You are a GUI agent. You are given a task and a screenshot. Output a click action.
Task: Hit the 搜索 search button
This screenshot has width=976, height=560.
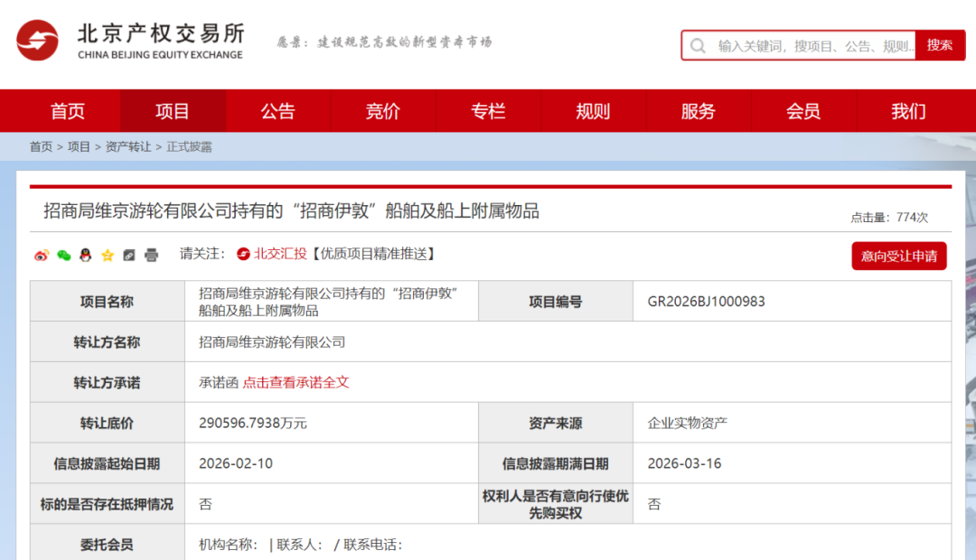tap(943, 44)
